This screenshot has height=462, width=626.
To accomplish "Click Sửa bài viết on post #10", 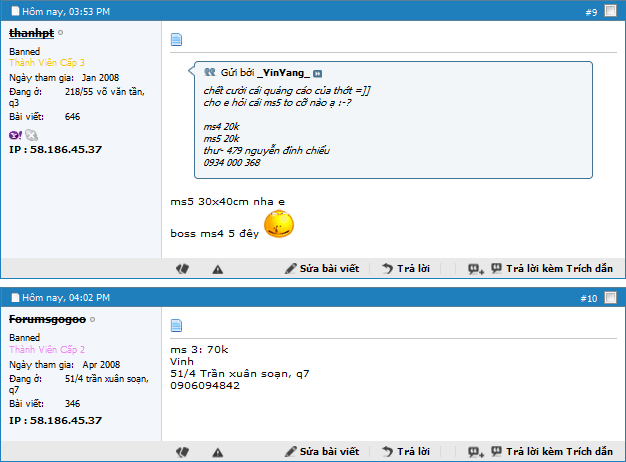I will [322, 452].
